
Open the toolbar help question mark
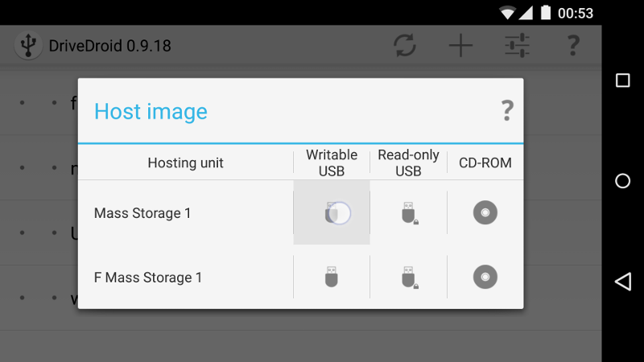click(x=572, y=45)
